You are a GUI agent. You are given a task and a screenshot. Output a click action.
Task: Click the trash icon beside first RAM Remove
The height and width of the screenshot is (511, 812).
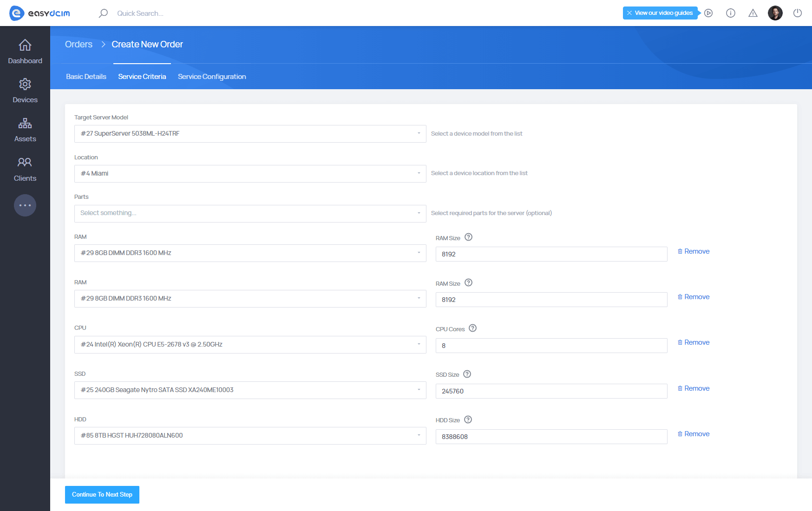[680, 251]
